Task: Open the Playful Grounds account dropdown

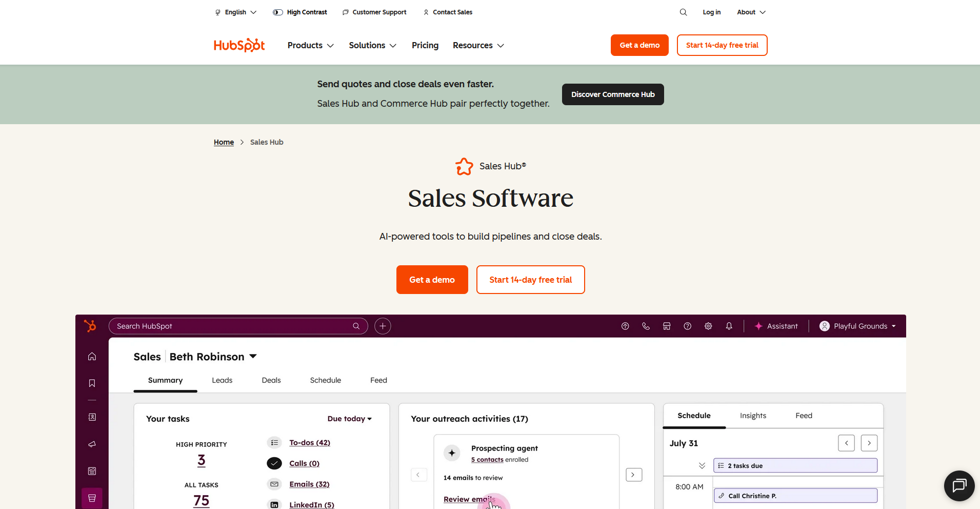Action: coord(857,326)
